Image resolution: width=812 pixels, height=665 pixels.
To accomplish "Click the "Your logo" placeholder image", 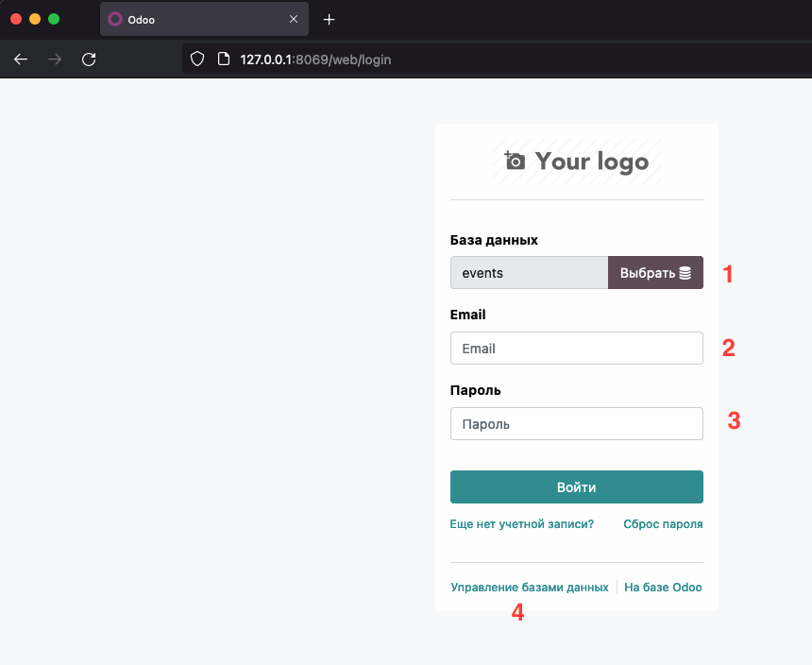I will (x=577, y=162).
